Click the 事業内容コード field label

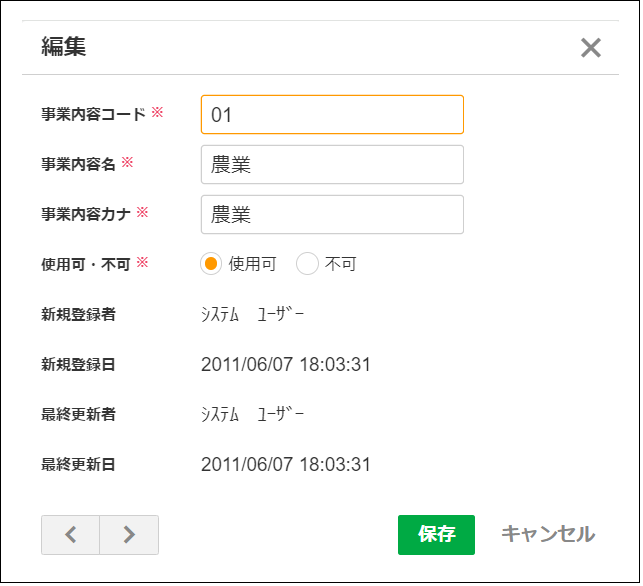pyautogui.click(x=93, y=114)
